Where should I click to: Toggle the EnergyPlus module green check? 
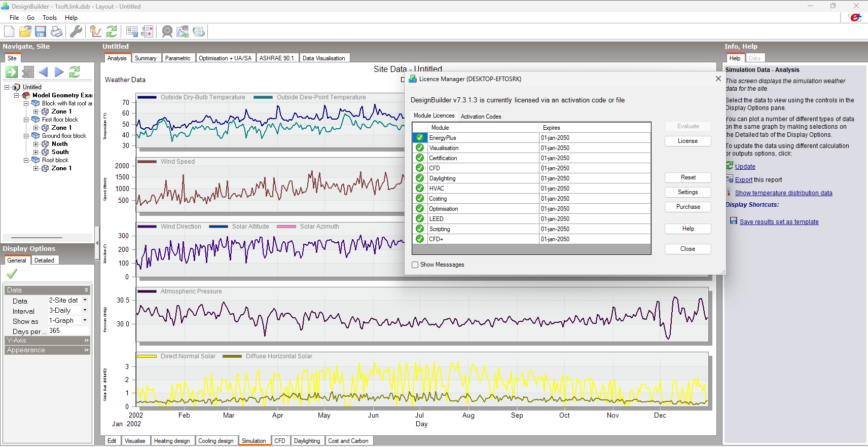420,137
